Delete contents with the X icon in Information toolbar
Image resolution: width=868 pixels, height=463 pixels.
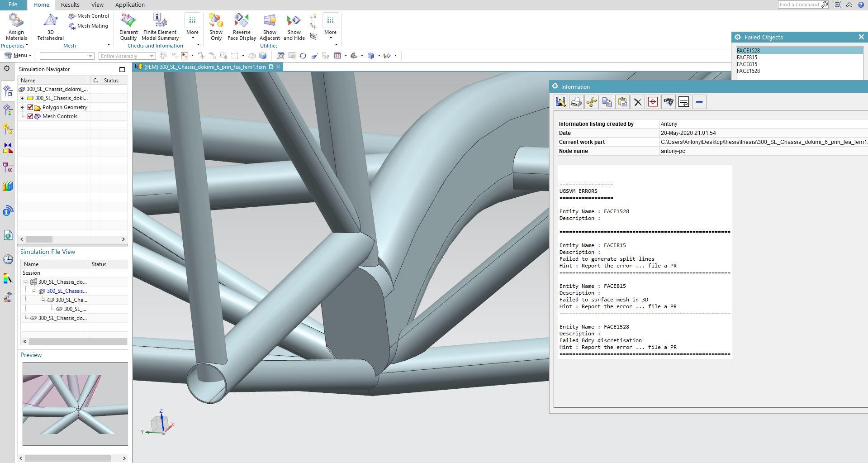[x=638, y=102]
